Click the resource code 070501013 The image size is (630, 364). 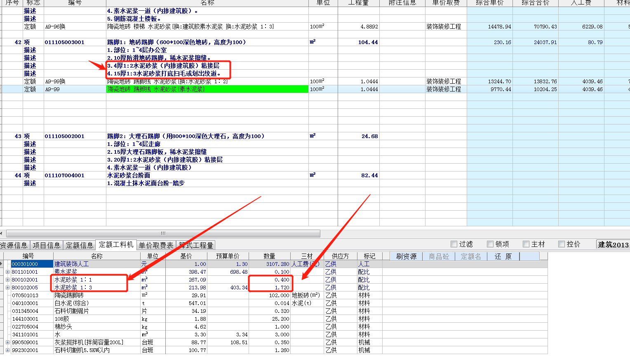pos(25,296)
